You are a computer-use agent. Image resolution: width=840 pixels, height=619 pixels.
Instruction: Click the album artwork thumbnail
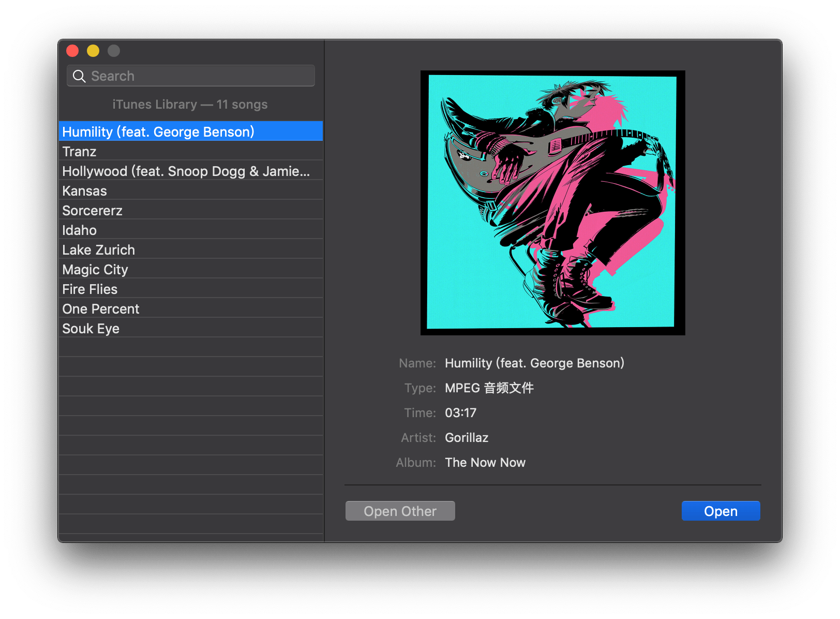coord(552,203)
